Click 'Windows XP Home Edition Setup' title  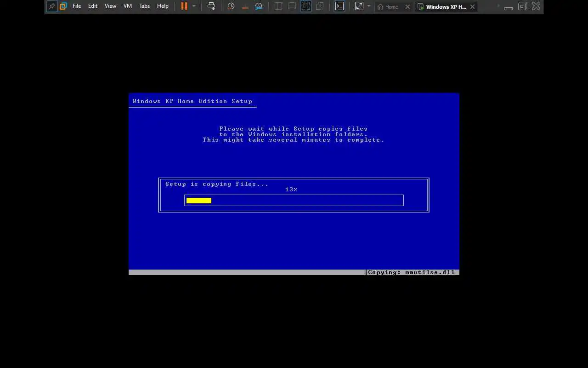coord(192,101)
